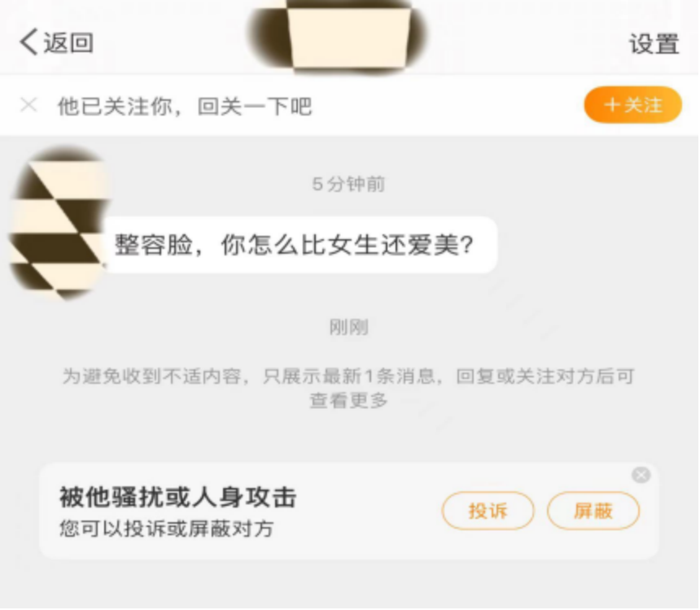Click the 5分钟前 timestamp
This screenshot has height=610, width=700.
[x=348, y=185]
